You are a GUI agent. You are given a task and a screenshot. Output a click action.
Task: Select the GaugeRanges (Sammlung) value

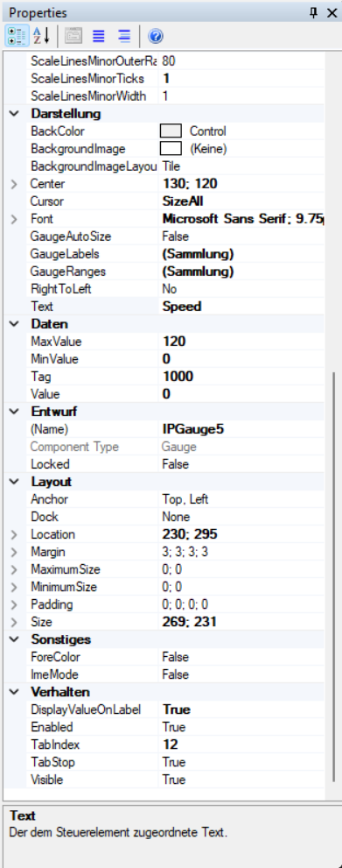coord(198,272)
